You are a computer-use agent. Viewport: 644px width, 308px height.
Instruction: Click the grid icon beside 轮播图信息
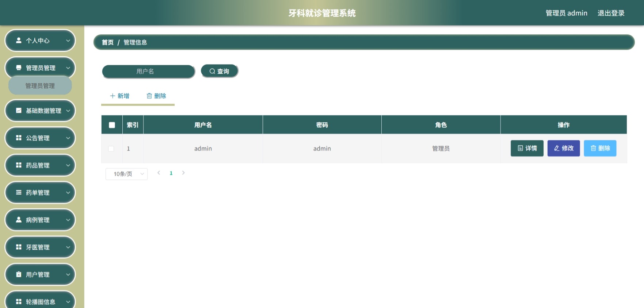(19, 302)
